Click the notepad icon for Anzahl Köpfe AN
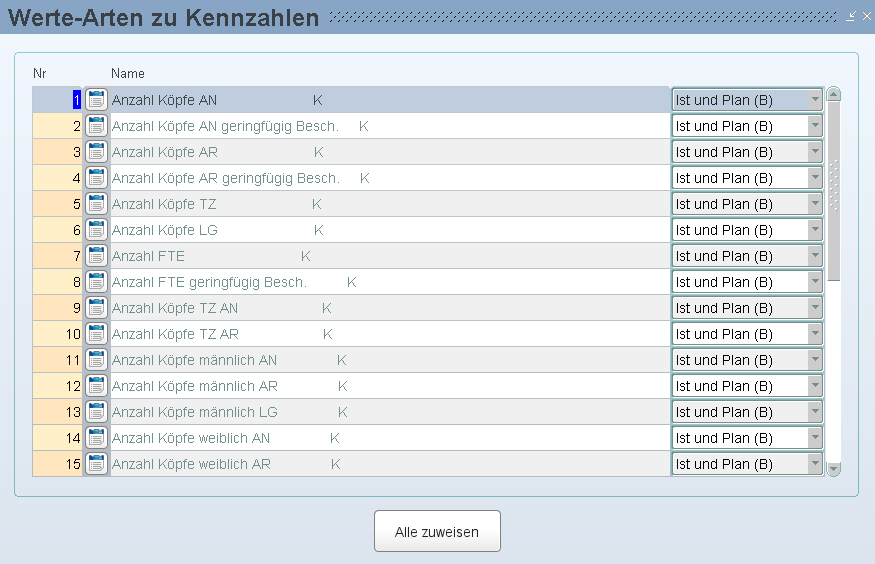The image size is (875, 564). coord(96,100)
